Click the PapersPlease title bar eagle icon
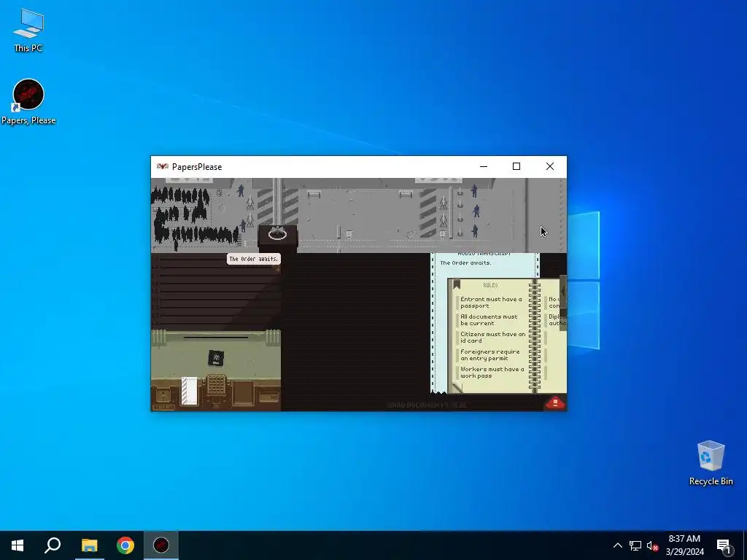 pyautogui.click(x=163, y=166)
